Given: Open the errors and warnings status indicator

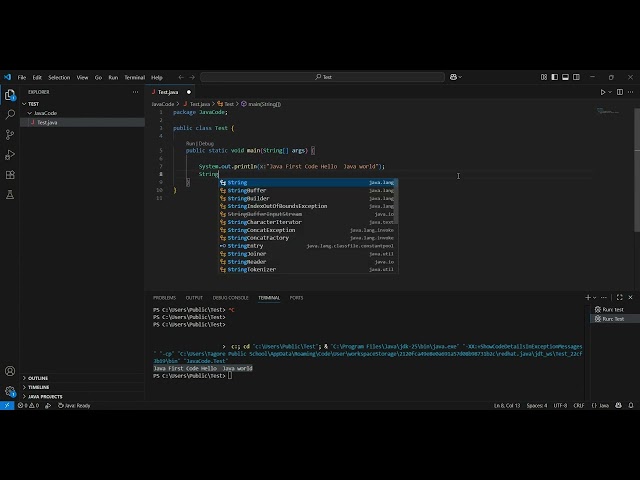Looking at the screenshot, I should click(x=29, y=405).
